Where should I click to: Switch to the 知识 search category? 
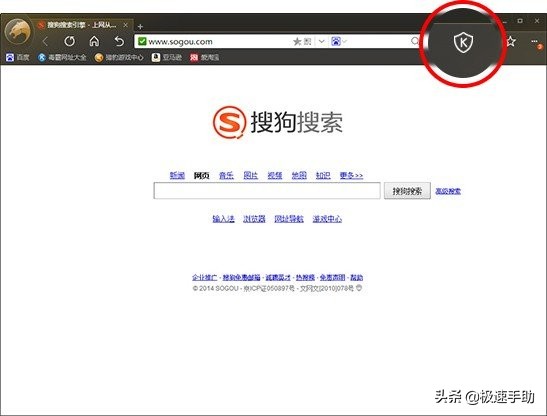pos(323,175)
